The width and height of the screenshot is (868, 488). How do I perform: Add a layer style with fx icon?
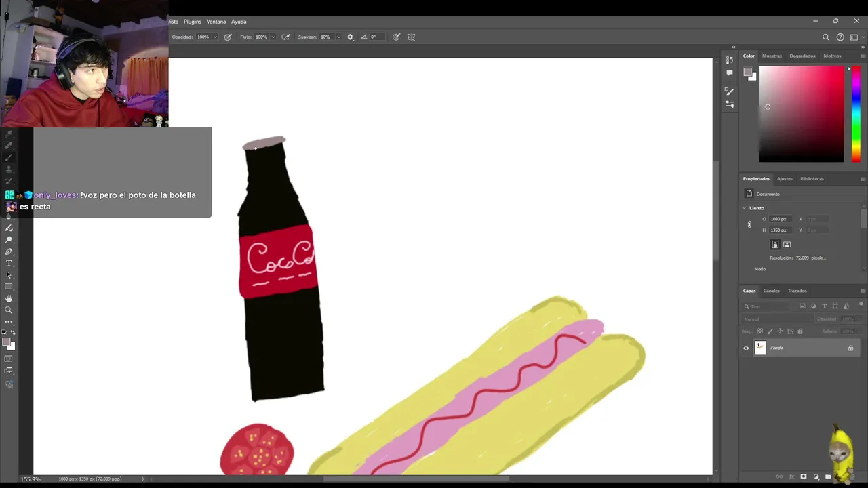[791, 476]
